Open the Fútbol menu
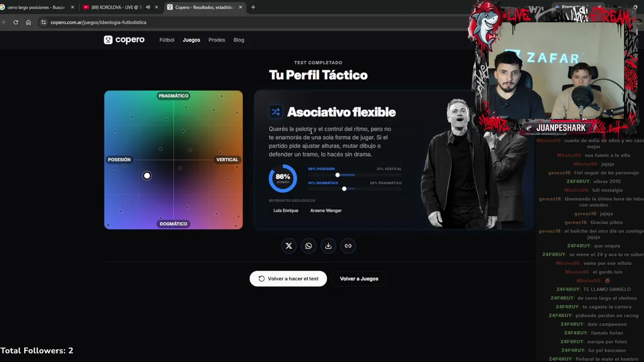Screen dimensions: 644x362 click(167, 40)
